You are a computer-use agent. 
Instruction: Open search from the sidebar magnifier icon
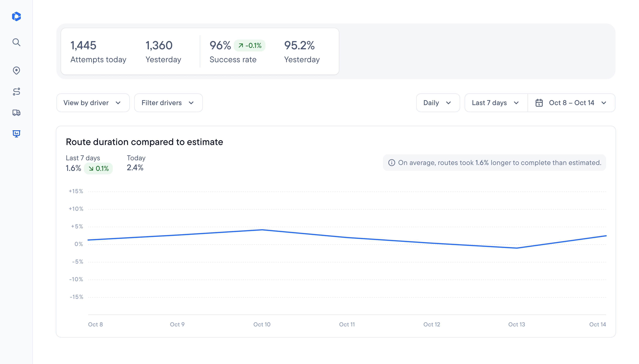click(x=16, y=42)
